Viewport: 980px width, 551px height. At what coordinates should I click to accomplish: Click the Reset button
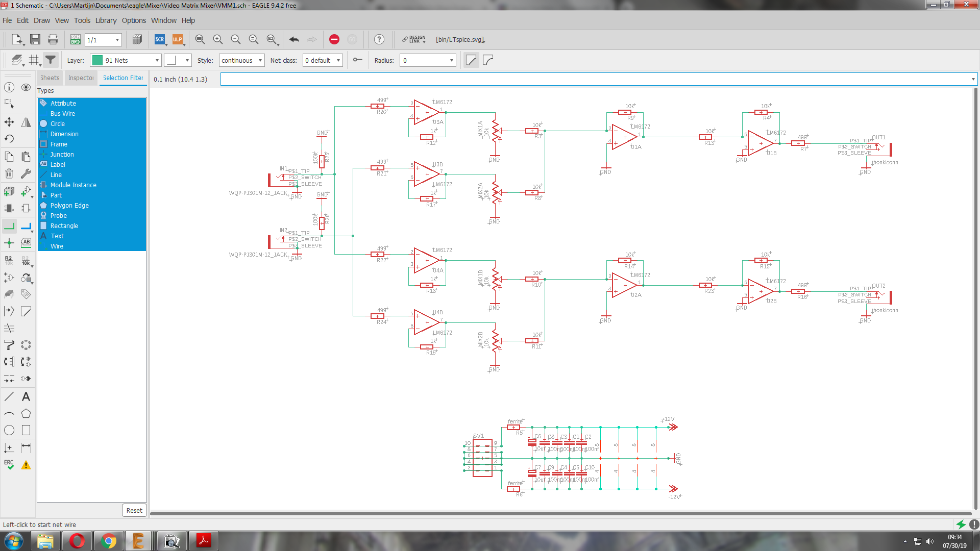point(134,510)
